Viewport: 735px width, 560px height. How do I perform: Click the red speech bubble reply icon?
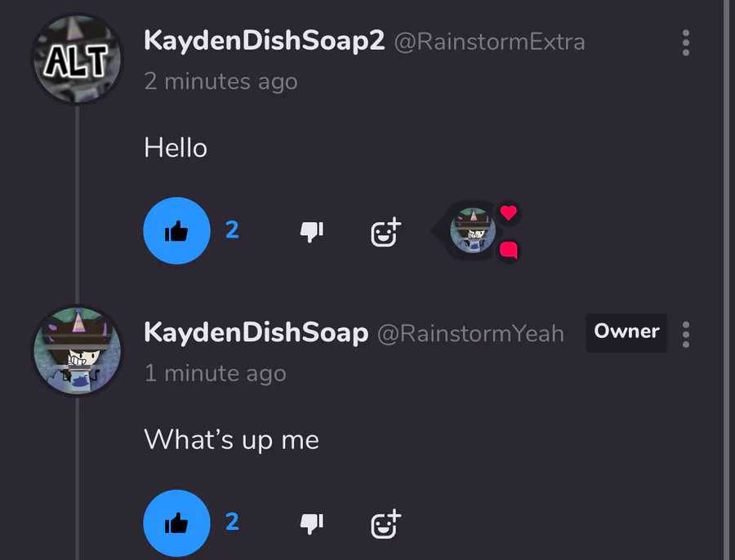[508, 250]
